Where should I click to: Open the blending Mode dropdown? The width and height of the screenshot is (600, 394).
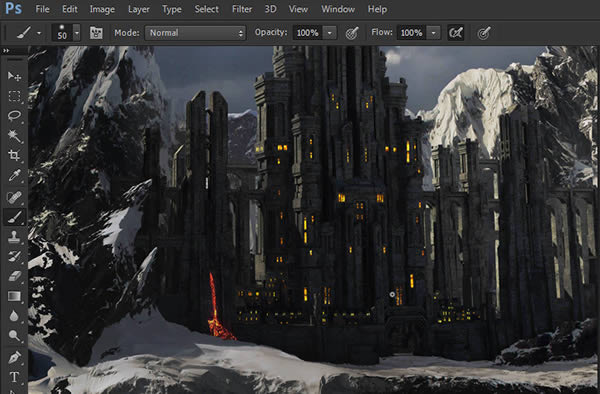[195, 33]
